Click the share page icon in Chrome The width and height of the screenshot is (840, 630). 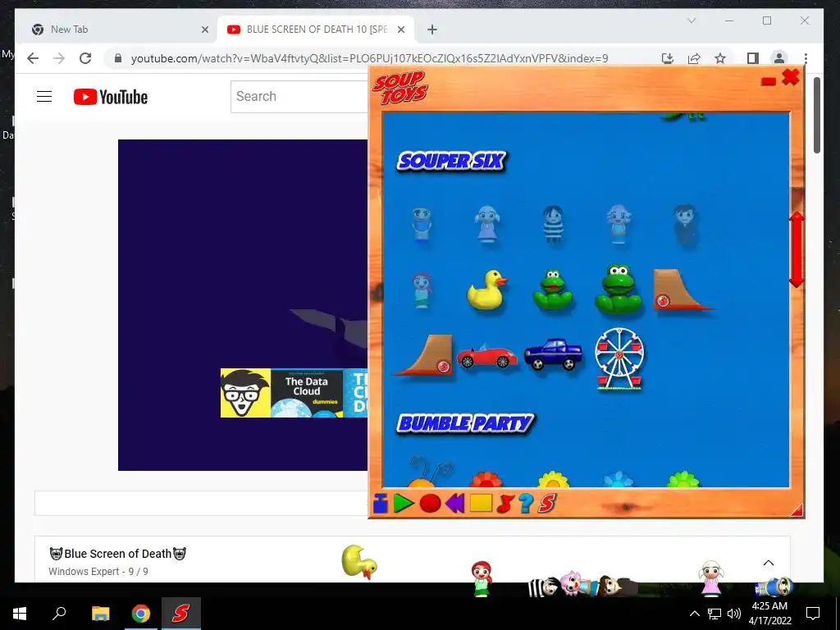click(x=694, y=58)
